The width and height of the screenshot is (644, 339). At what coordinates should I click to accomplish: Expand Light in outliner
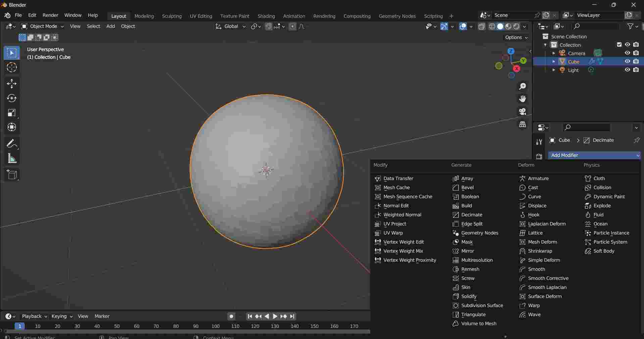553,70
